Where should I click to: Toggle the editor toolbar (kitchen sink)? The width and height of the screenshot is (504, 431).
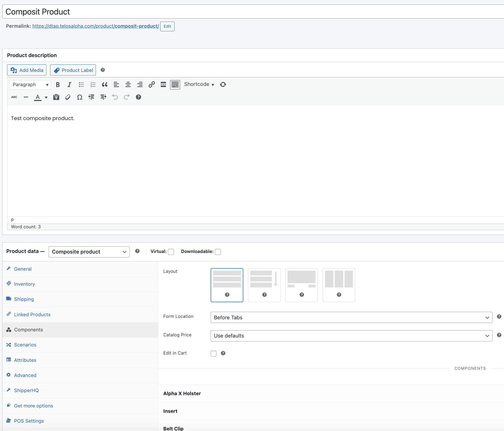point(175,85)
